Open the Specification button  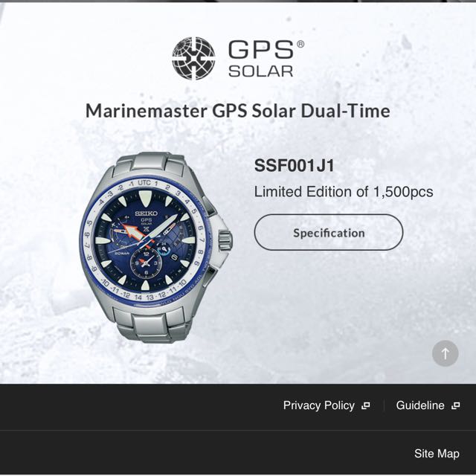pos(329,233)
